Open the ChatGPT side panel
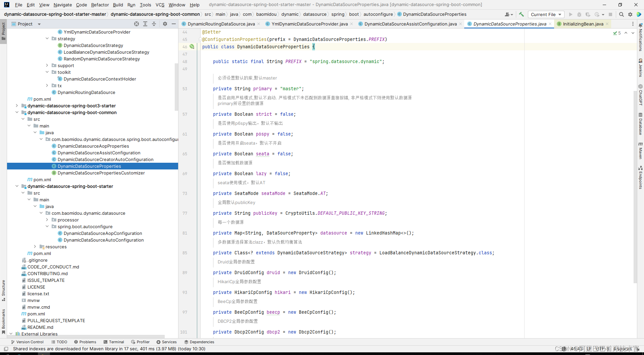The width and height of the screenshot is (644, 355). tap(640, 95)
